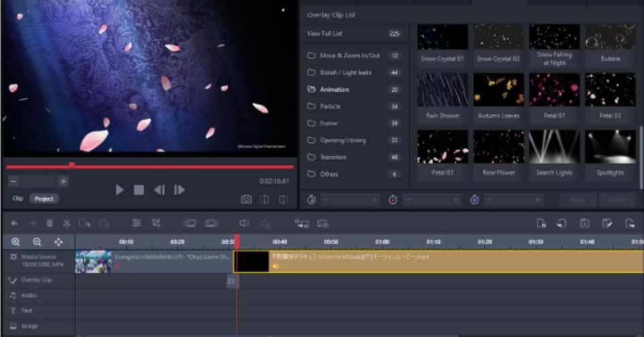
Task: Click the Image track icon
Action: [13, 326]
